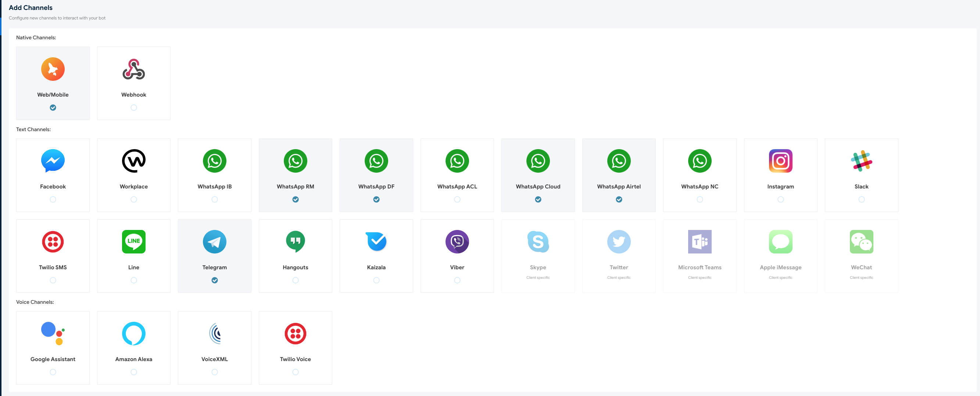Click the WhatsApp ACL icon
Screen dimensions: 980x396
pos(457,161)
